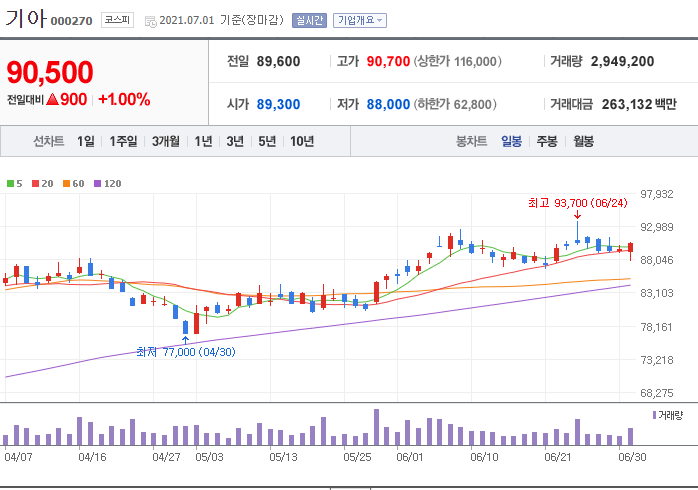
Task: Click the 최고 93,700 (06/24) marker
Action: [578, 203]
